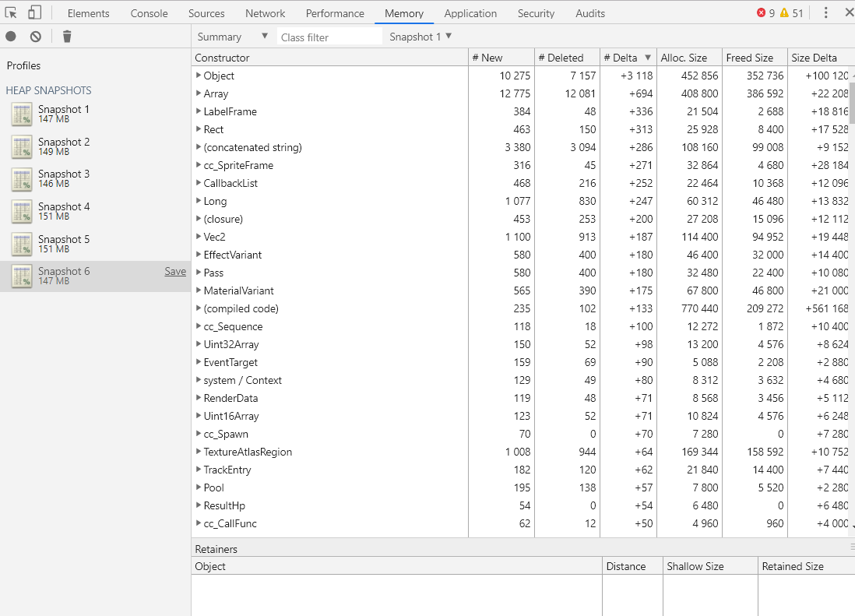855x616 pixels.
Task: Click the trash collect garbage icon
Action: (67, 37)
